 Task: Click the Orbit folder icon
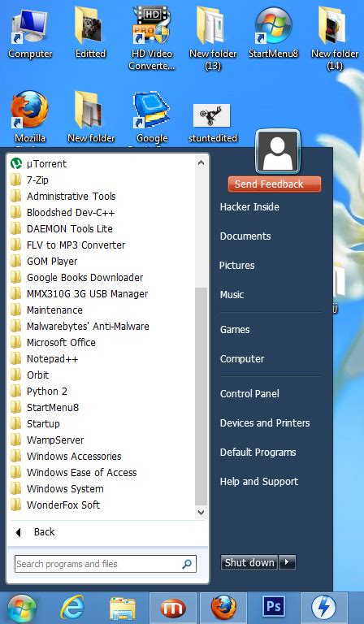pos(16,375)
